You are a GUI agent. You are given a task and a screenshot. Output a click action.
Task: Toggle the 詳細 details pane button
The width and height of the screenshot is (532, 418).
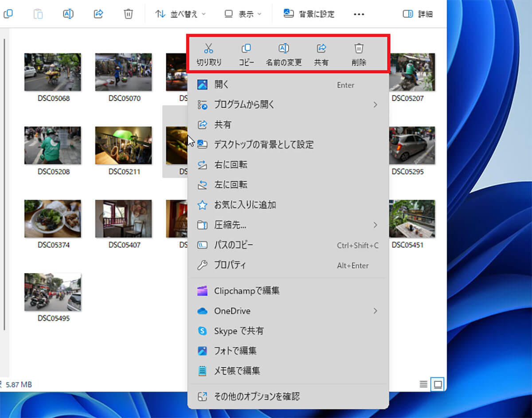pyautogui.click(x=418, y=14)
